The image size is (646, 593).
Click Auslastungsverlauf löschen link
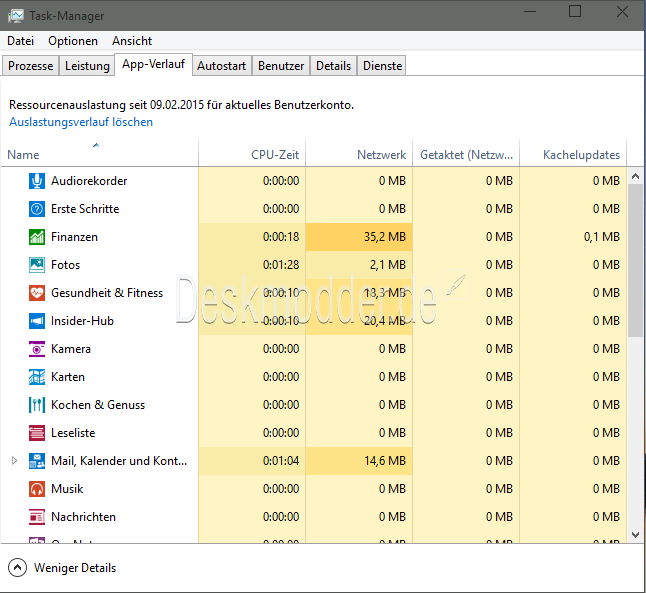(x=81, y=122)
